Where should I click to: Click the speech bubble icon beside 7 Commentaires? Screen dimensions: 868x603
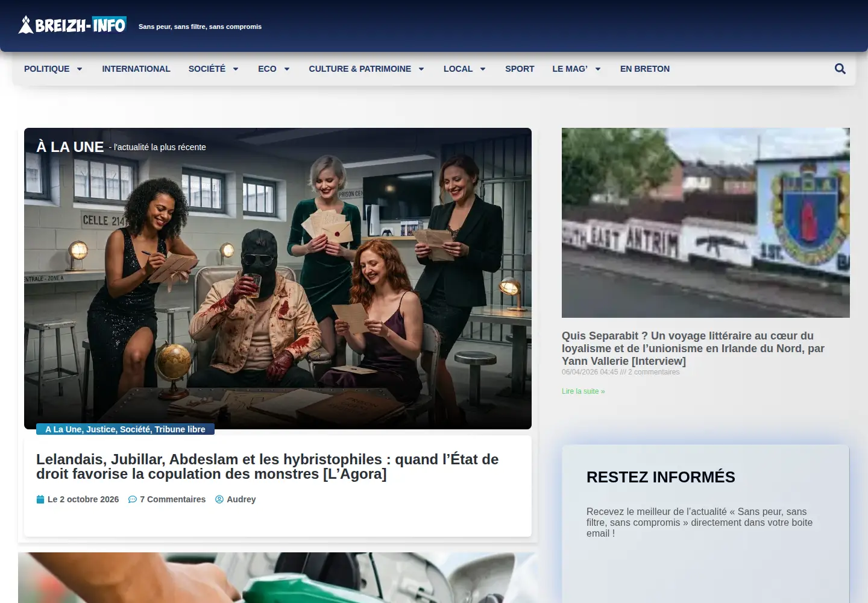click(x=133, y=499)
